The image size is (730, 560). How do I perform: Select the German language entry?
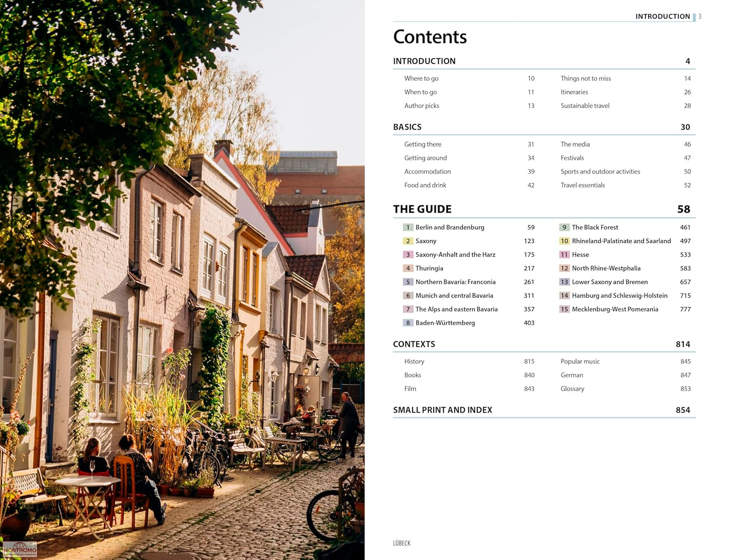pos(572,375)
